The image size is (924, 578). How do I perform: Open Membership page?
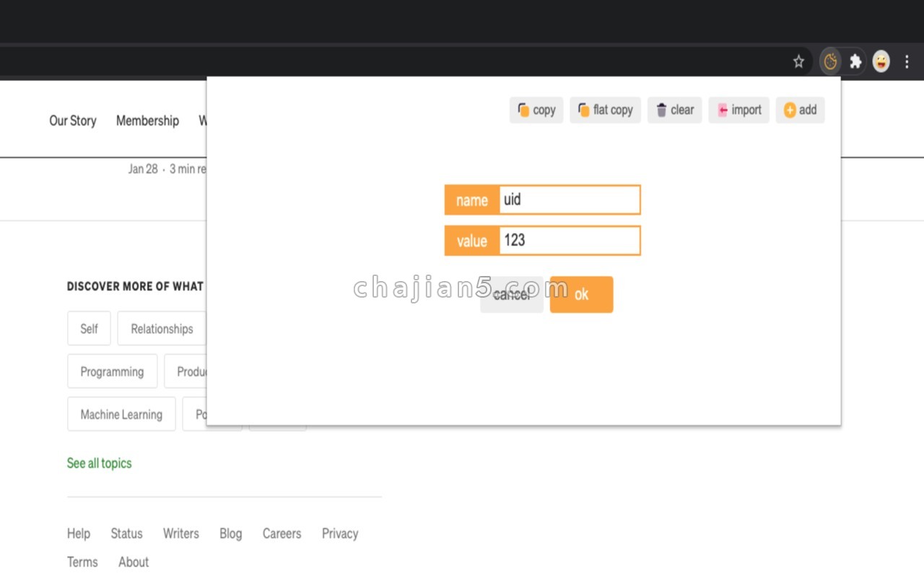pyautogui.click(x=147, y=121)
